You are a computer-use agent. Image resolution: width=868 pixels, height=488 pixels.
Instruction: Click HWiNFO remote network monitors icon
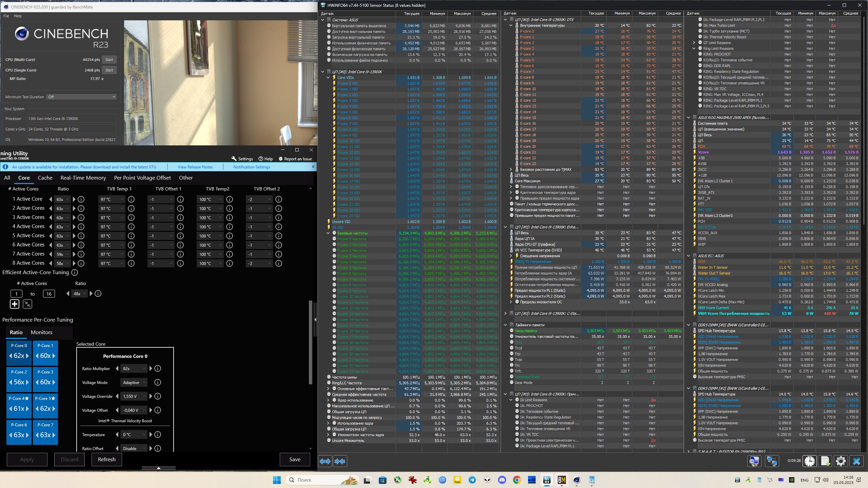point(772,461)
